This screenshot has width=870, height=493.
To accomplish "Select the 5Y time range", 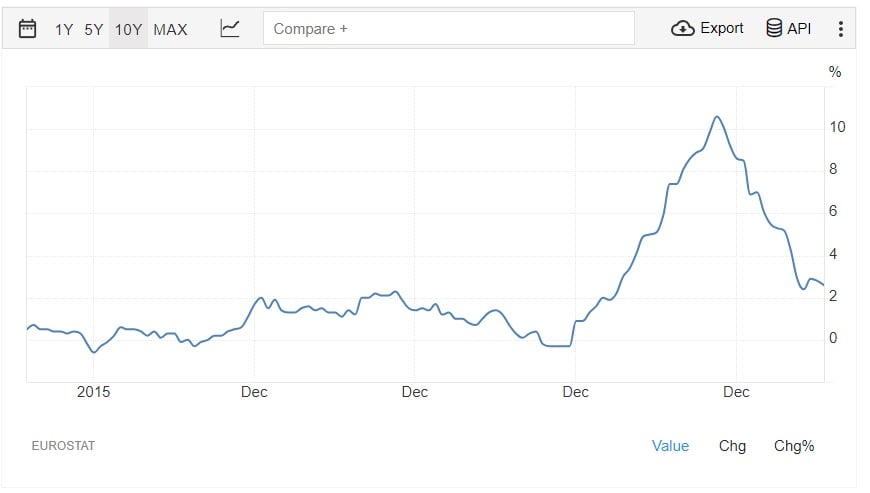I will 94,29.
